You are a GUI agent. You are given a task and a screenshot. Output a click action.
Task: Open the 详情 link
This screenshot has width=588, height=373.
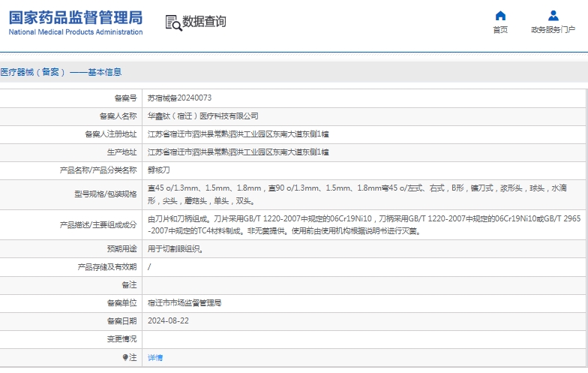[154, 357]
